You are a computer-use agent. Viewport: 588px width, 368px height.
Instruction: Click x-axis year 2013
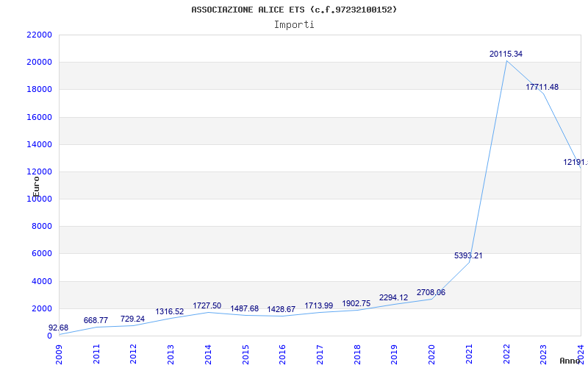pos(171,355)
